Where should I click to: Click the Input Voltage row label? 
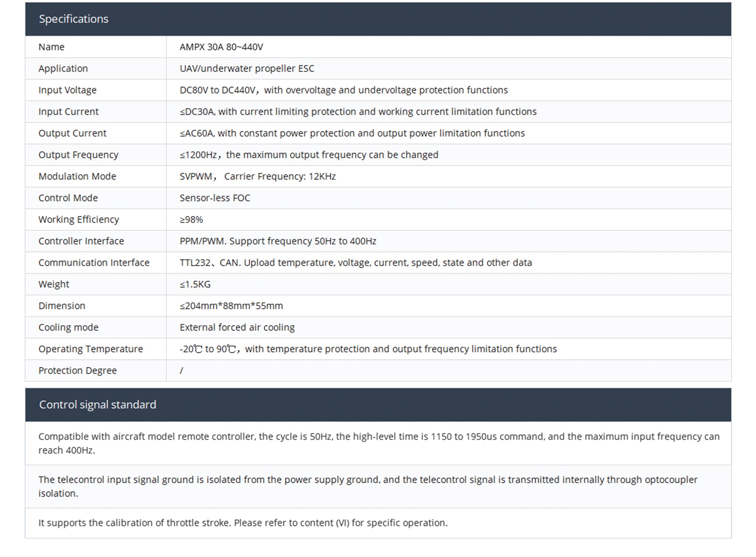pyautogui.click(x=67, y=90)
